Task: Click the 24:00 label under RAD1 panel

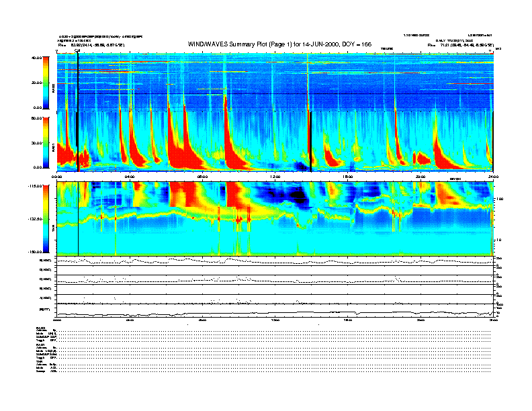Action: coord(492,176)
